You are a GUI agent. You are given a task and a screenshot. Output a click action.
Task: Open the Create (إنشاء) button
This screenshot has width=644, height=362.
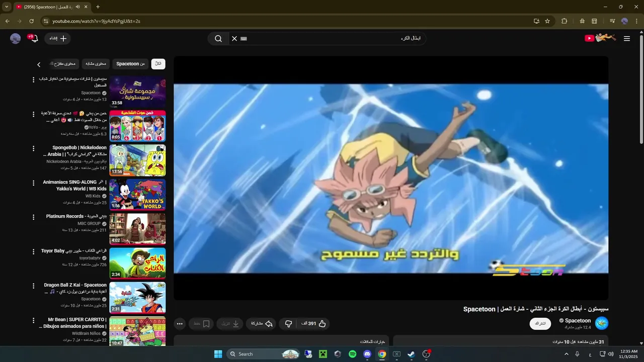(x=57, y=38)
